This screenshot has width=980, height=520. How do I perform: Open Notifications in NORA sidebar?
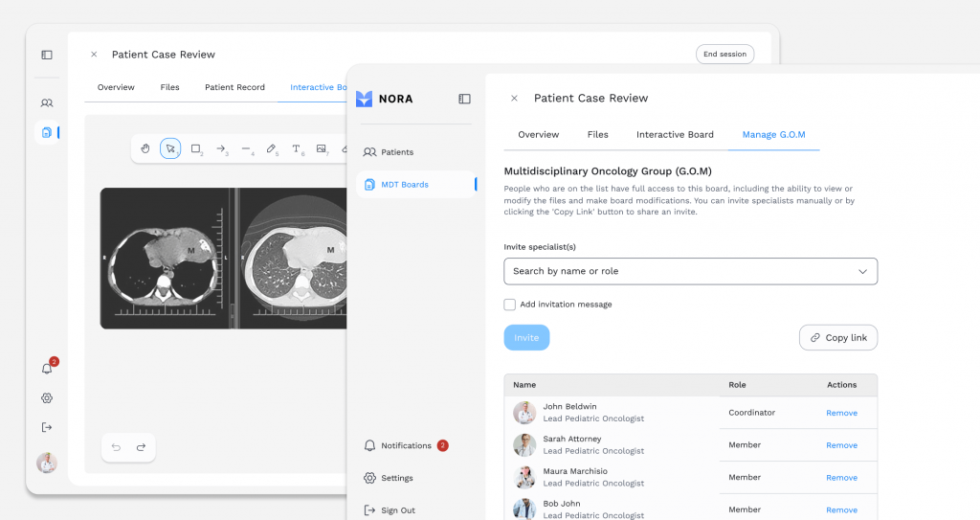[x=405, y=445]
